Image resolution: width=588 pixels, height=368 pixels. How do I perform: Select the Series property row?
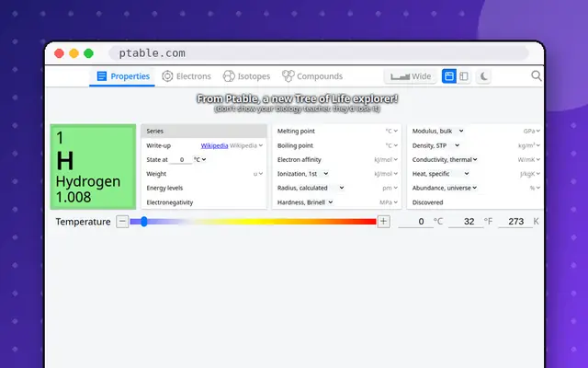204,131
